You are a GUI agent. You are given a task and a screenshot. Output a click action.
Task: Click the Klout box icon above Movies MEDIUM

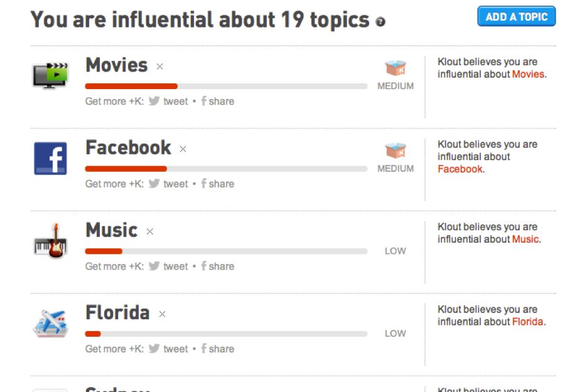click(395, 68)
